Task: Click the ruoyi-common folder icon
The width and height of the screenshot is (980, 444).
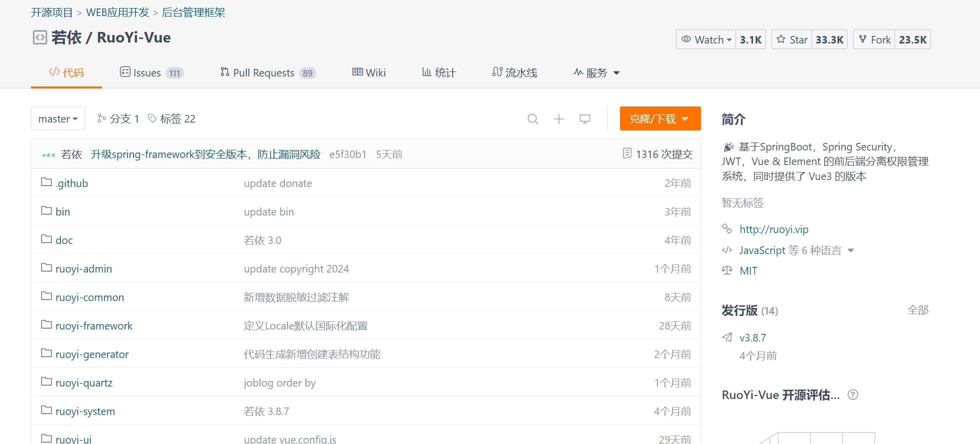Action: click(x=46, y=296)
